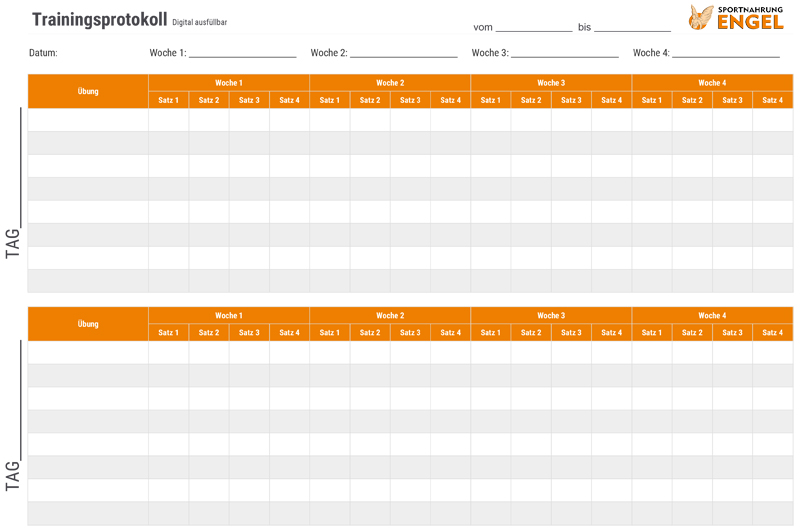Viewport: 800px width, 530px height.
Task: Select the Woche 3 header of upper table
Action: click(x=551, y=83)
